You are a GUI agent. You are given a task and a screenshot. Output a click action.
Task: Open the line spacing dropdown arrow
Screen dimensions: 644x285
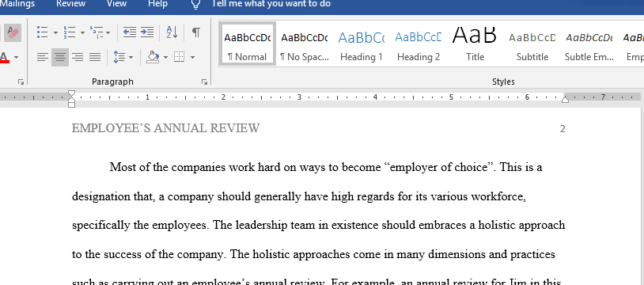pos(131,57)
